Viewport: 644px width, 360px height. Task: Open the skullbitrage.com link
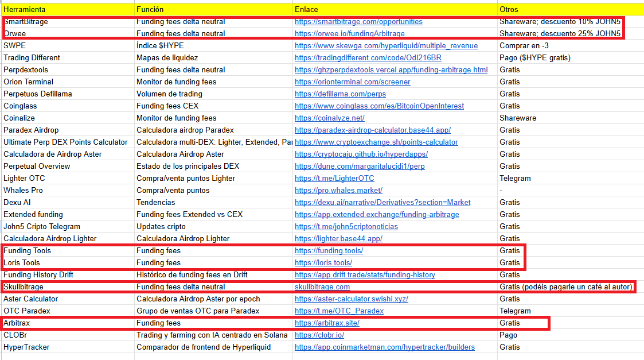click(322, 287)
